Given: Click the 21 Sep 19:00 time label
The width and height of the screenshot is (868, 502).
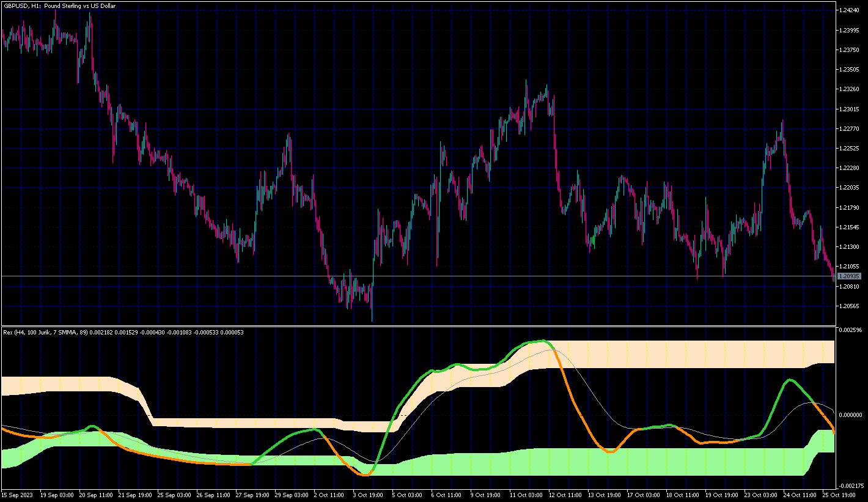Looking at the screenshot, I should coord(135,495).
